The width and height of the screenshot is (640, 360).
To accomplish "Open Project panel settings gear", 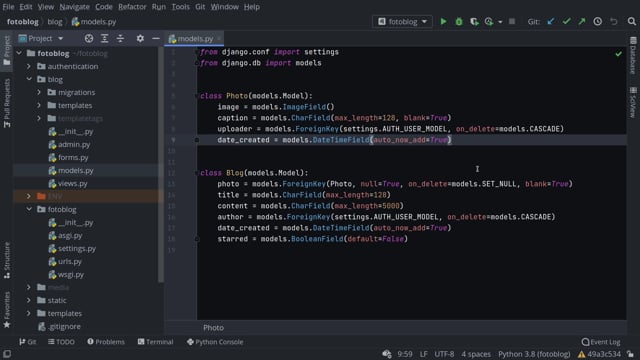I will click(x=140, y=38).
